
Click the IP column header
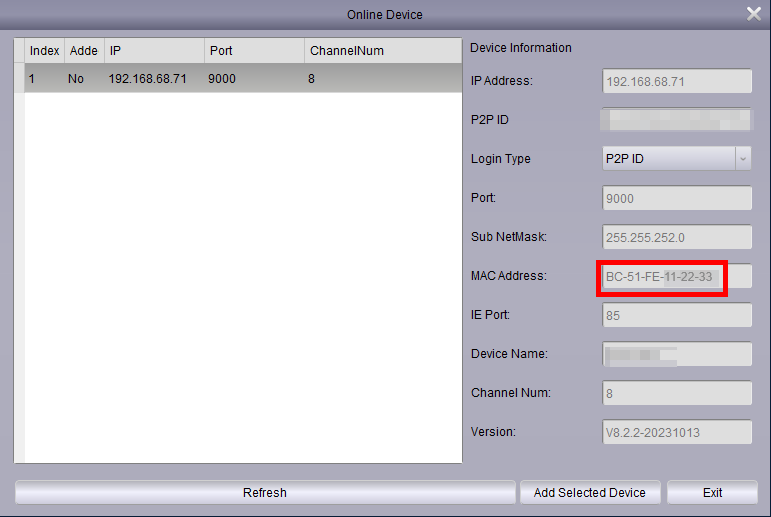154,51
